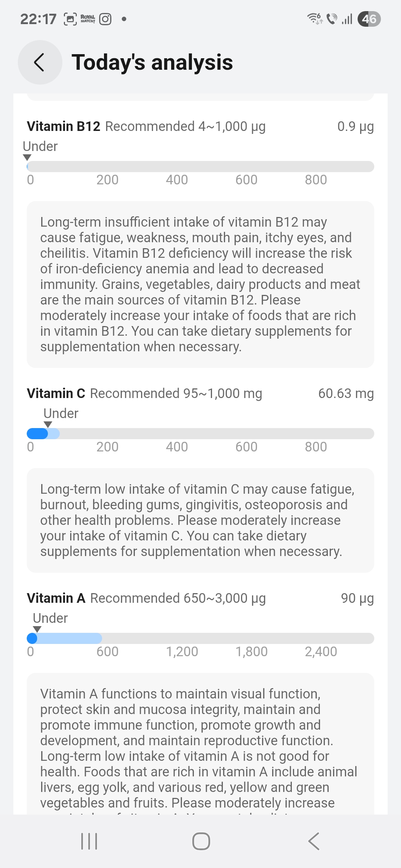Tap the Royal Match notification icon
Viewport: 401px width, 868px height.
point(88,19)
